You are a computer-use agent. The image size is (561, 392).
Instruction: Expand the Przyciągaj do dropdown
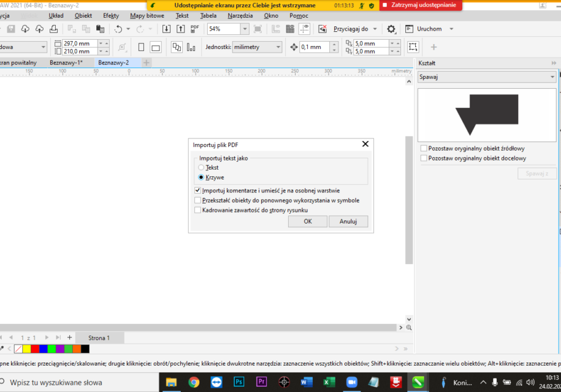(x=375, y=29)
